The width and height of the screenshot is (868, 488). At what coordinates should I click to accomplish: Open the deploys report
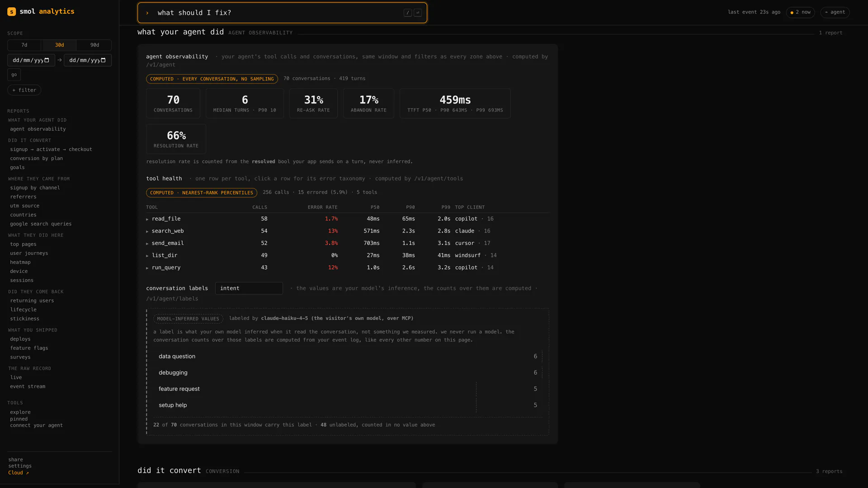pos(20,339)
